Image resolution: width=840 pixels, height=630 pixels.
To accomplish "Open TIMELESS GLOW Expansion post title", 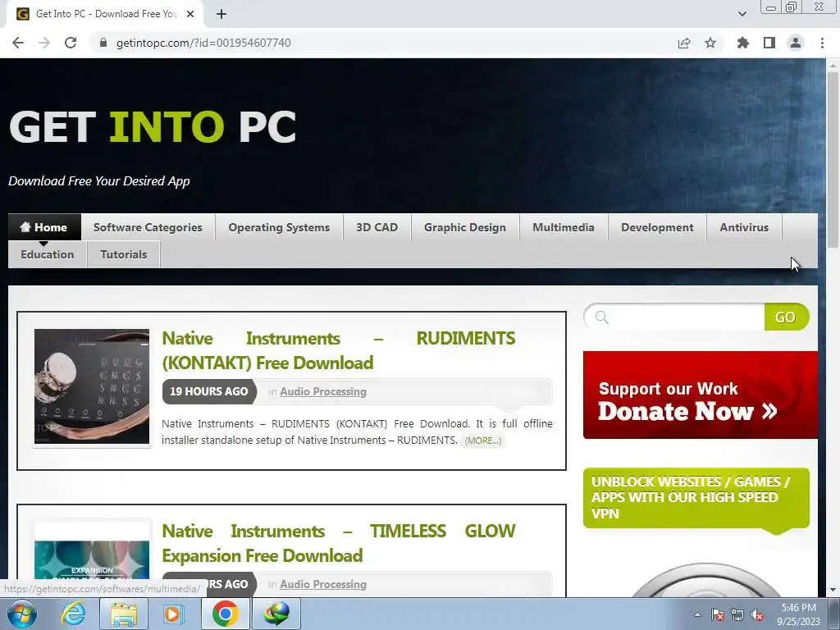I will pyautogui.click(x=339, y=543).
